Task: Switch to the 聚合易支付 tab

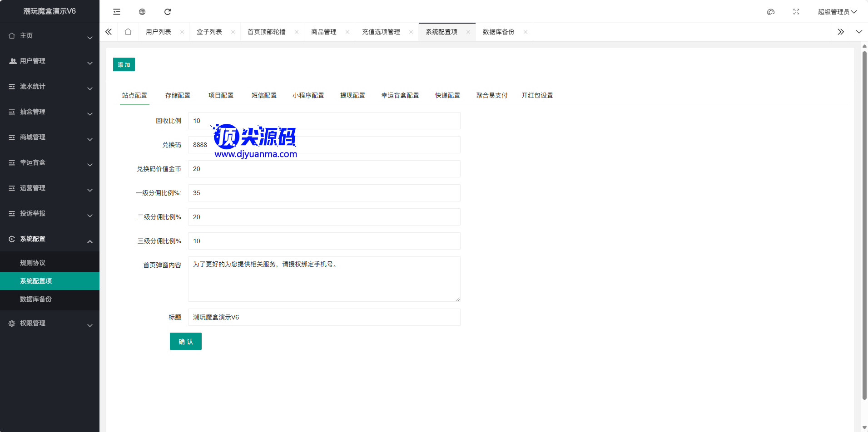Action: point(491,95)
